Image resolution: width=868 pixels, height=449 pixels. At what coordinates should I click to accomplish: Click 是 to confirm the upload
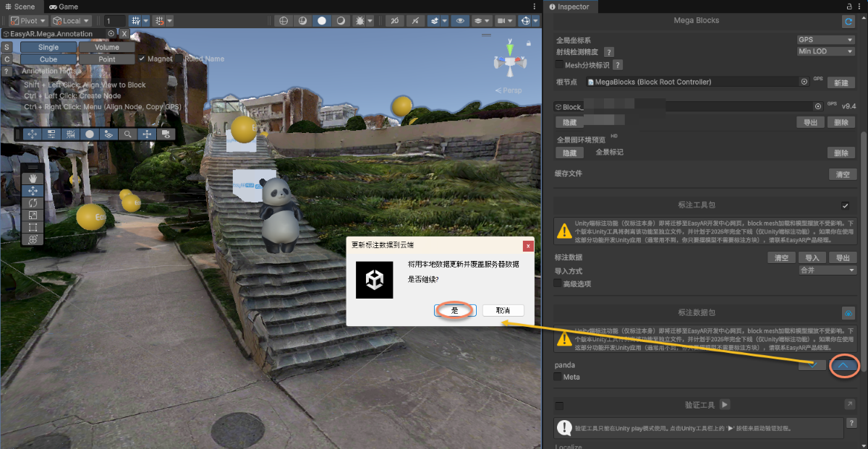455,310
